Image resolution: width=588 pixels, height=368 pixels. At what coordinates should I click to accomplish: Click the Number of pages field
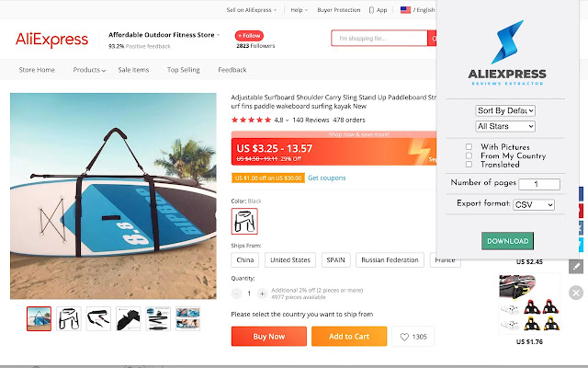coord(533,184)
